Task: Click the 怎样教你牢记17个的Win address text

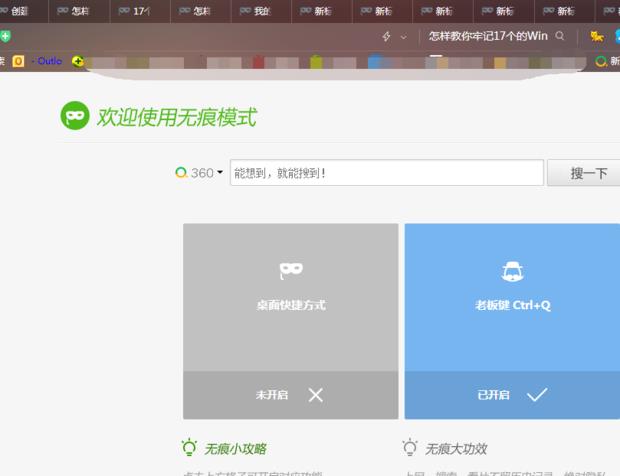Action: tap(488, 36)
